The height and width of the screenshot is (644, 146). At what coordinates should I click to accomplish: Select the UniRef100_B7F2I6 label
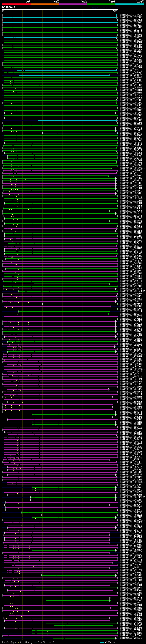coord(131,347)
